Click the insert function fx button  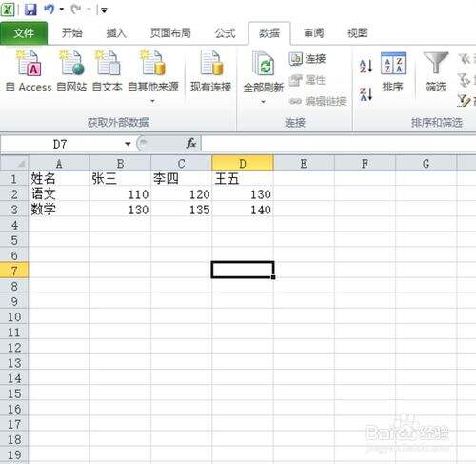[191, 144]
